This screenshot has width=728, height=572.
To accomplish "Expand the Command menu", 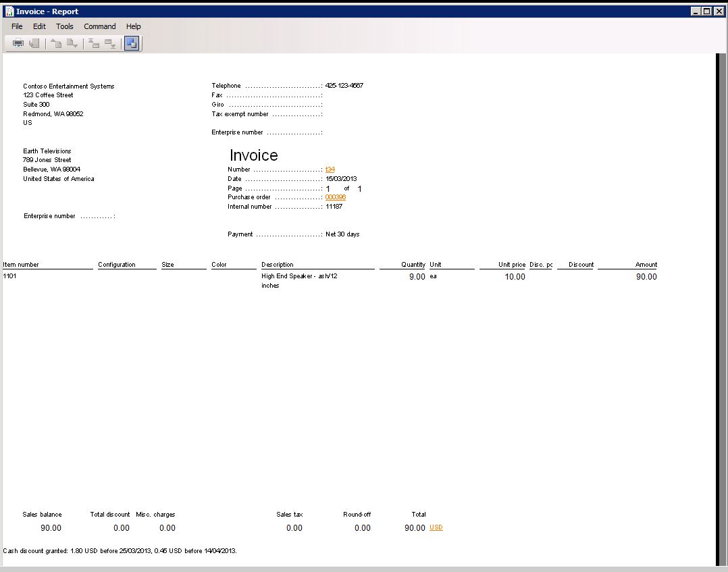I will click(100, 26).
